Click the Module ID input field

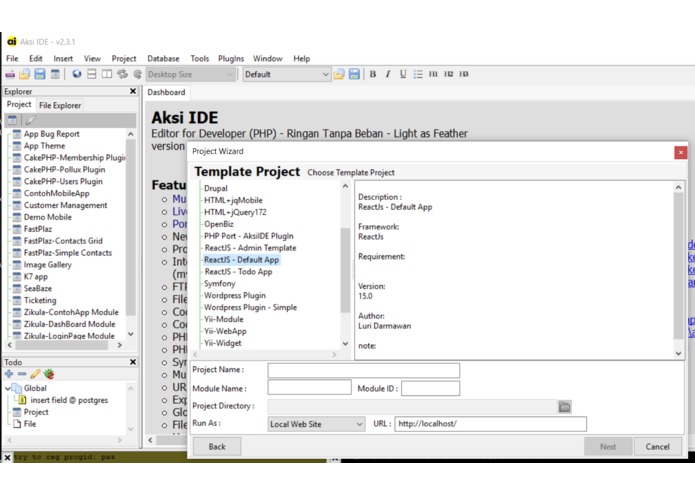point(430,388)
